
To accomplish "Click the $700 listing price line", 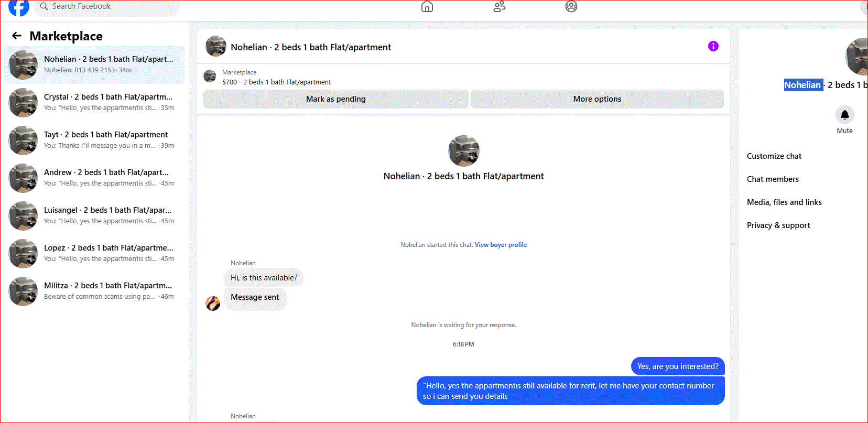I will 276,82.
